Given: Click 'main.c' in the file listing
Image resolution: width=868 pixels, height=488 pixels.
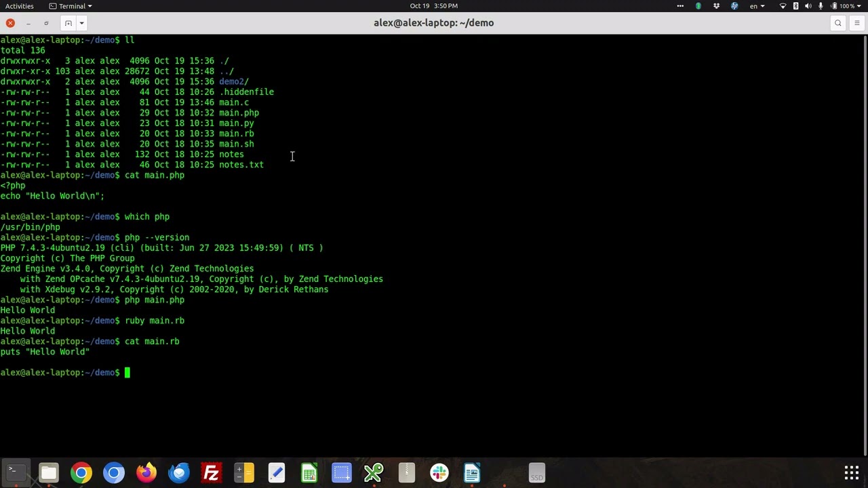Looking at the screenshot, I should click(x=234, y=102).
